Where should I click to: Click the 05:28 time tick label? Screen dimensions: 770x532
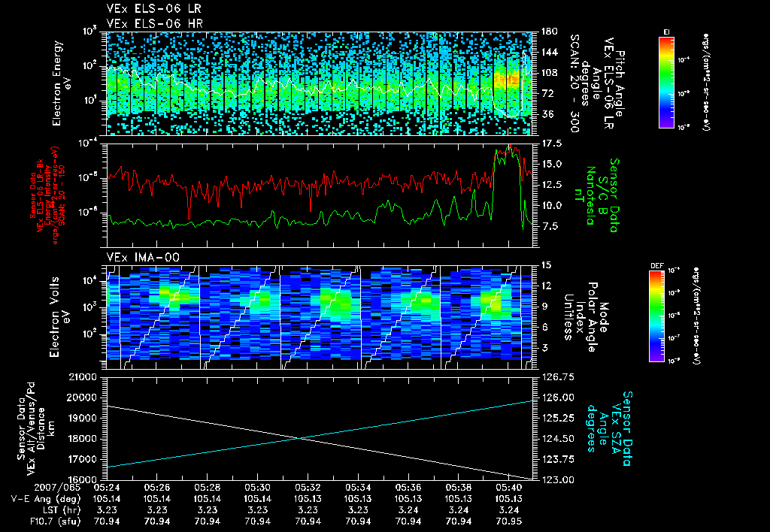coord(208,488)
